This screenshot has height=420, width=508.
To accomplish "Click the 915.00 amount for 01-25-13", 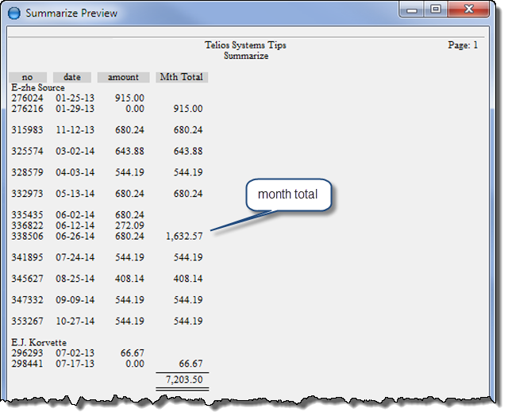I will [129, 98].
